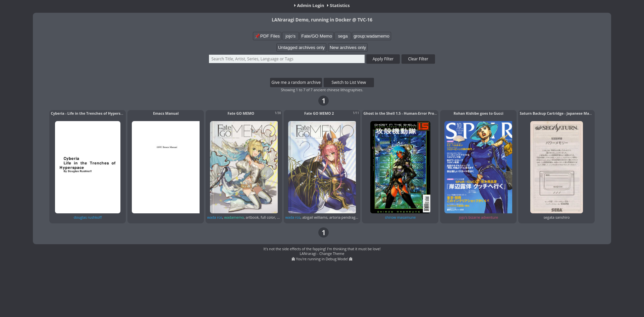The image size is (644, 317).
Task: Click the Ghost in the Shell 1.5 title
Action: click(x=400, y=113)
